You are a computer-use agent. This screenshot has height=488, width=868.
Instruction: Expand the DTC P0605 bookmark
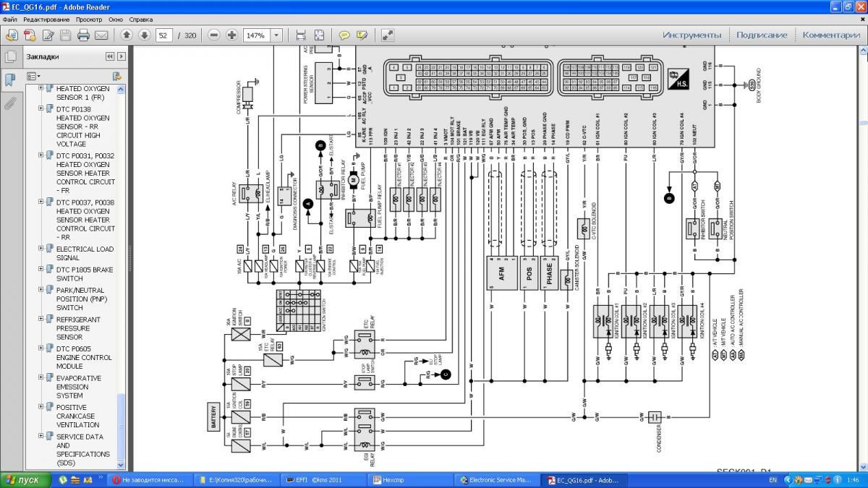41,348
